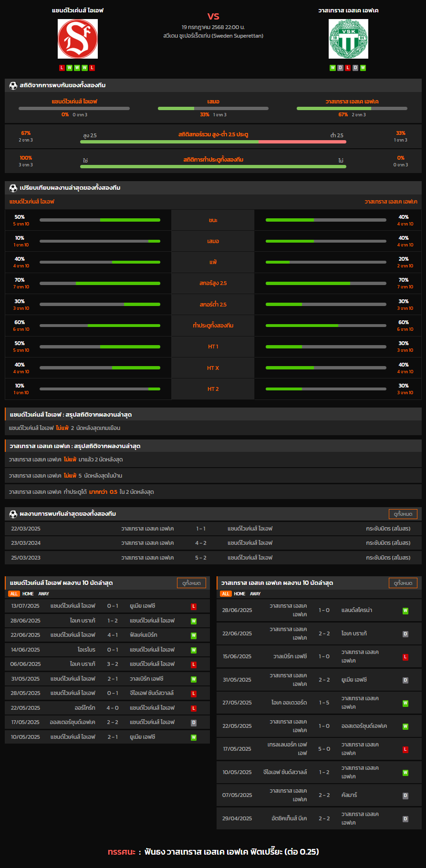The image size is (426, 868).
Task: Click แซนด์ไวเค่นส์ ไอเอฟ team name above red logo
Action: pyautogui.click(x=78, y=10)
